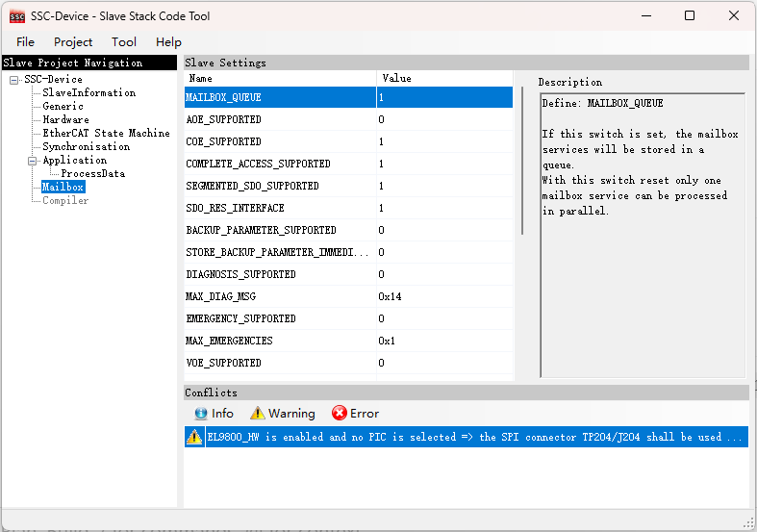Image resolution: width=757 pixels, height=532 pixels.
Task: Select the SEGMENTED_SDO_SUPPORTED row
Action: coord(348,186)
